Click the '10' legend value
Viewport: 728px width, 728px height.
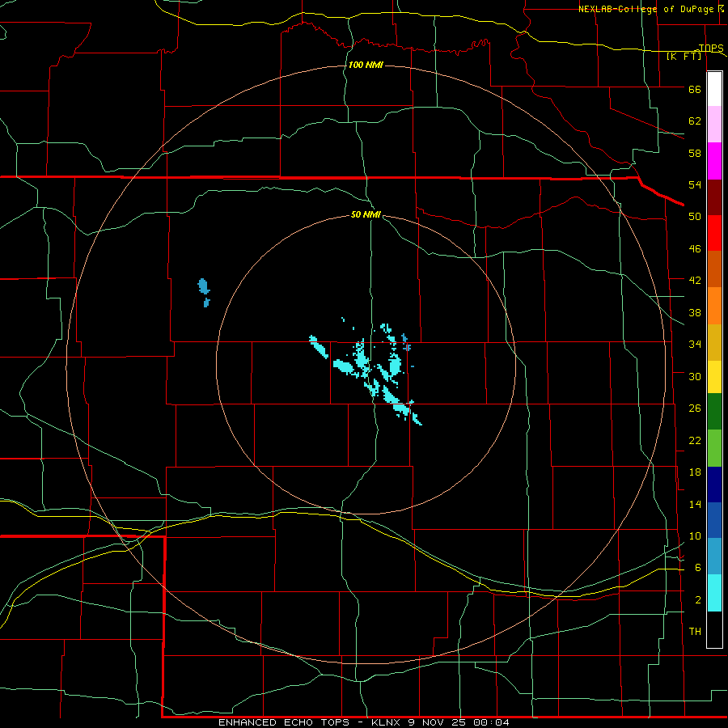[695, 535]
